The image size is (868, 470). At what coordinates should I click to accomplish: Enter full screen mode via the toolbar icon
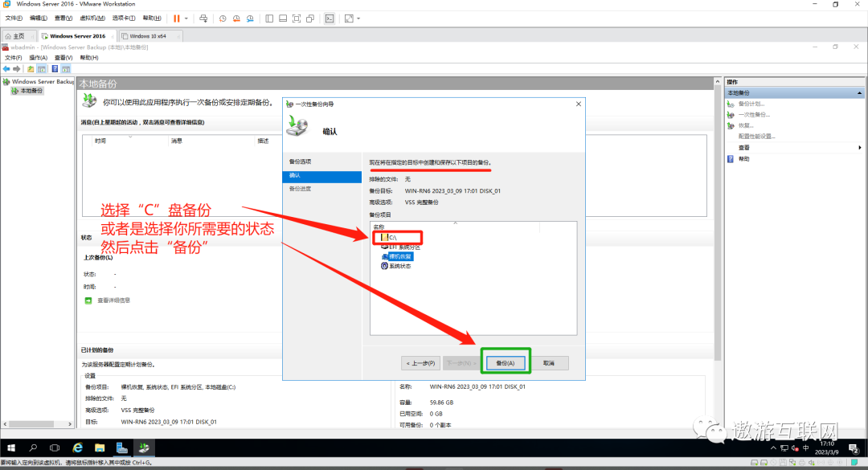(297, 18)
